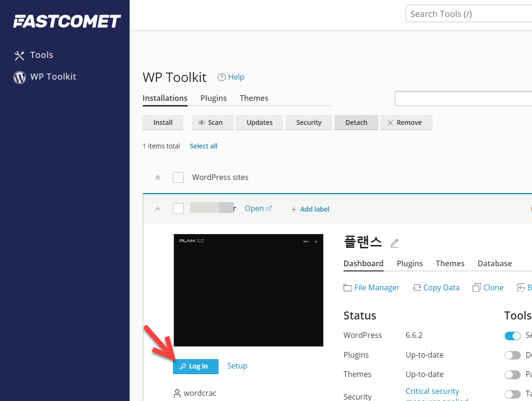The width and height of the screenshot is (532, 401).
Task: Click the site screenshot thumbnail
Action: [x=248, y=290]
